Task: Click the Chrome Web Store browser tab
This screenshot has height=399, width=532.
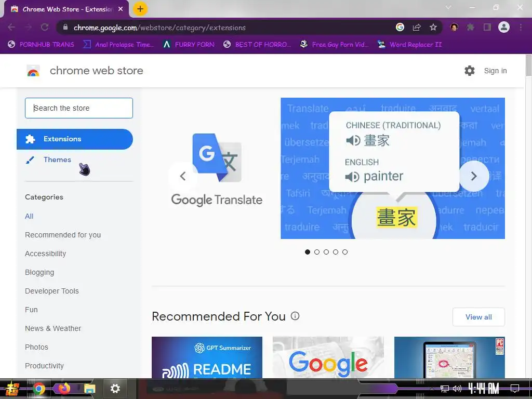Action: 66,9
